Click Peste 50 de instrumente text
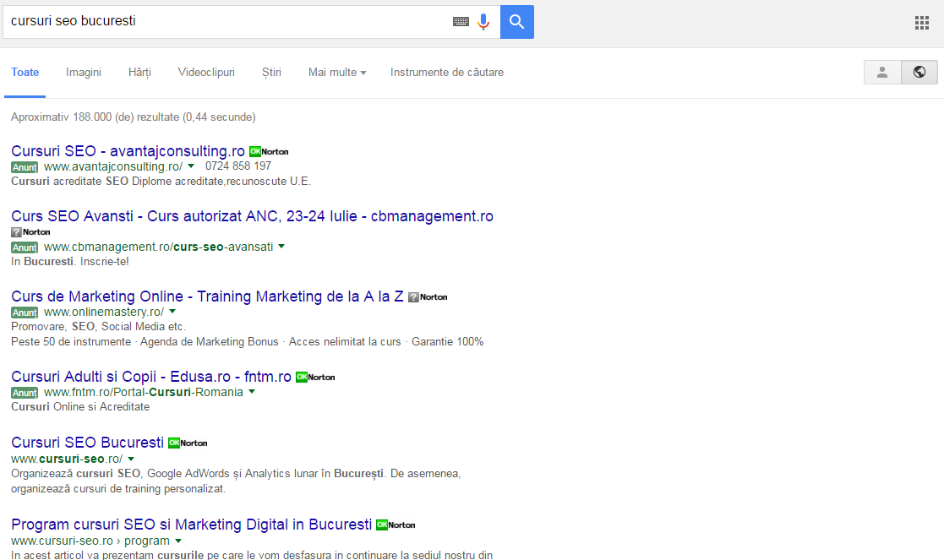This screenshot has height=560, width=944. 71,341
